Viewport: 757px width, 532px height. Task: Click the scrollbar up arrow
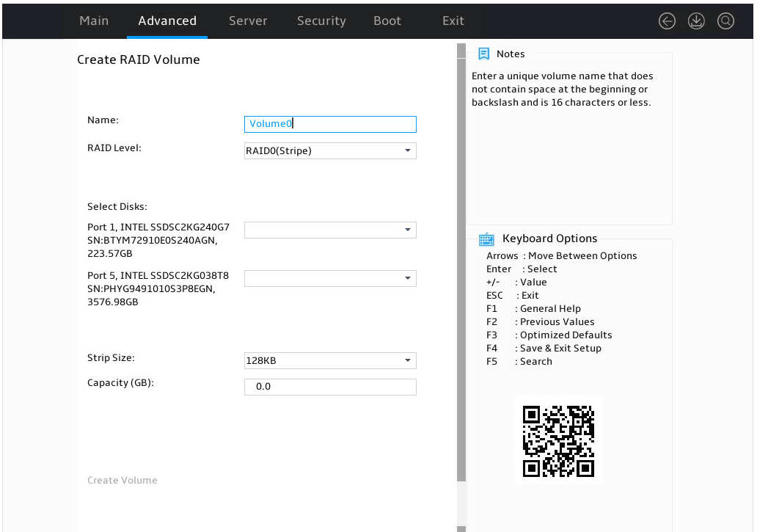tap(461, 50)
